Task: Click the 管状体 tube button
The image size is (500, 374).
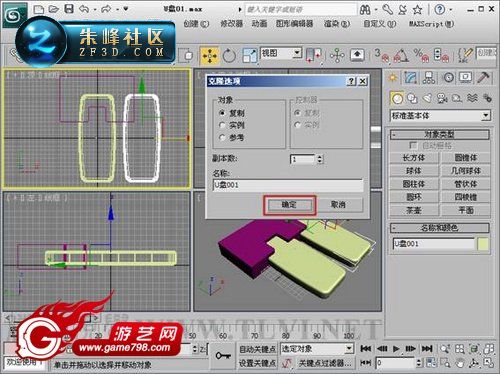Action: tap(466, 184)
